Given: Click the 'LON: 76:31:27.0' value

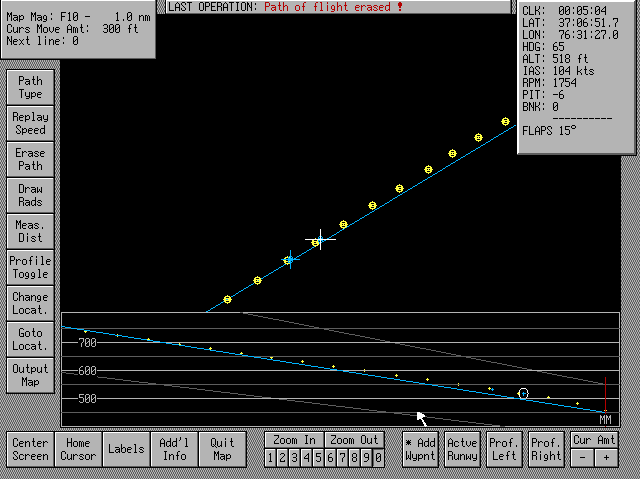Looking at the screenshot, I should (570, 35).
